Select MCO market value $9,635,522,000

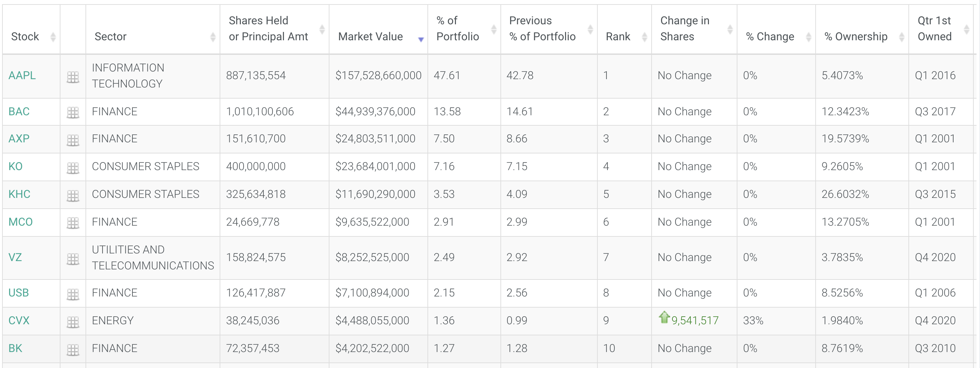coord(372,221)
